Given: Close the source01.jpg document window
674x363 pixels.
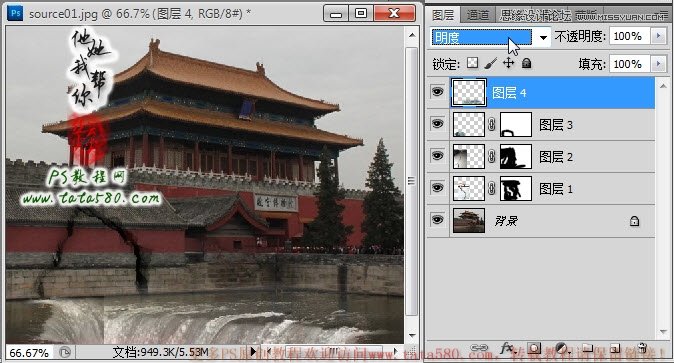Looking at the screenshot, I should point(394,13).
